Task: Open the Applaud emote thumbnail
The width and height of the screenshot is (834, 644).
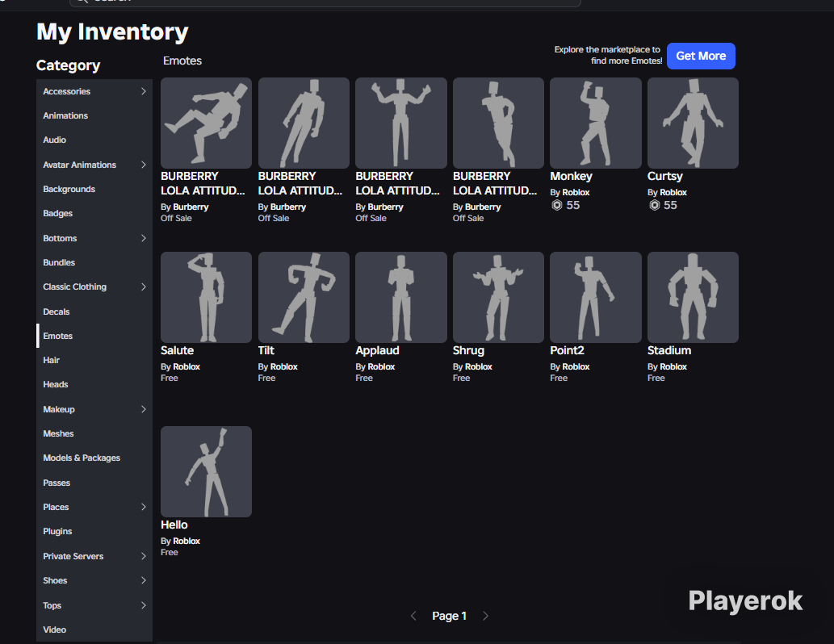Action: [x=400, y=297]
